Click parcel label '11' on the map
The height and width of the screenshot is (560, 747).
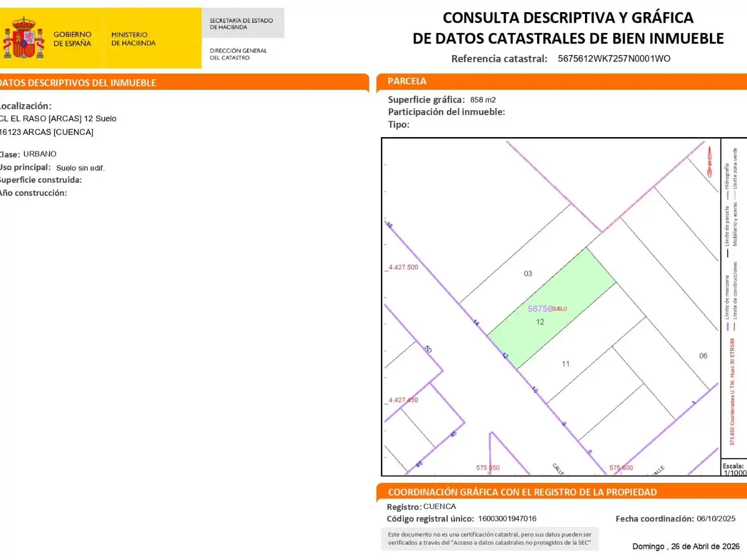pos(566,364)
